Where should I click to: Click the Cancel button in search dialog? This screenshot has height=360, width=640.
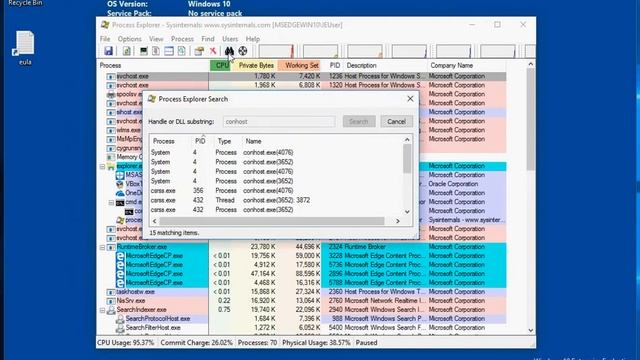click(396, 122)
